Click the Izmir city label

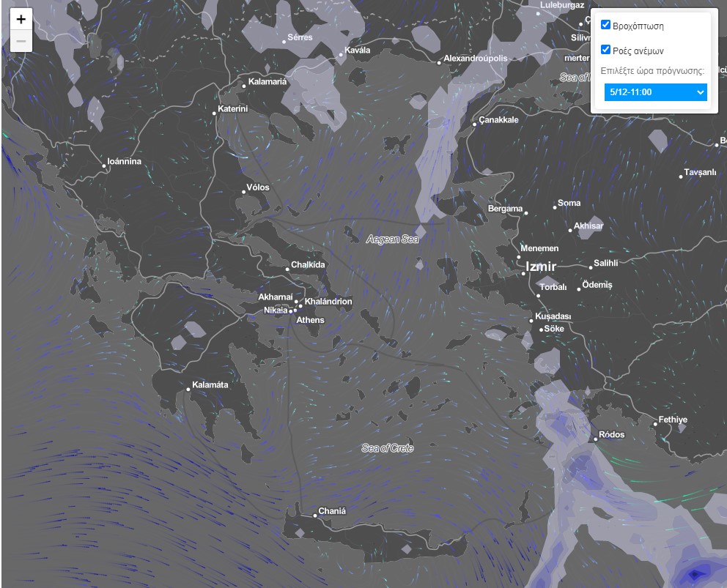click(x=541, y=267)
